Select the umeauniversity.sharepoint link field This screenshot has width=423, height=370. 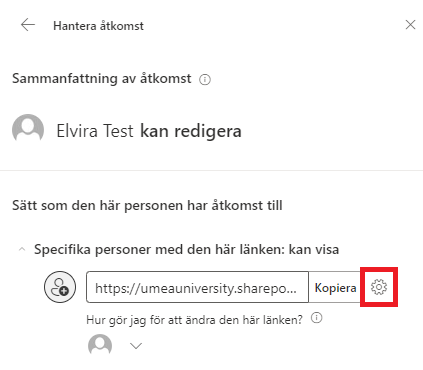pyautogui.click(x=197, y=287)
